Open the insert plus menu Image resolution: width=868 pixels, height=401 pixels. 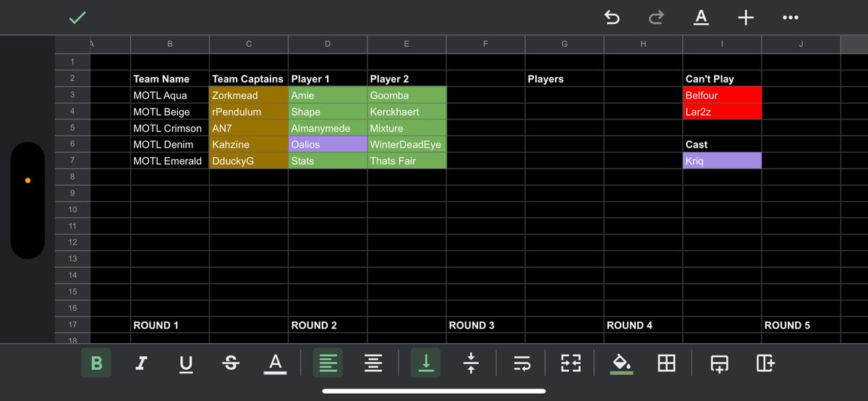pyautogui.click(x=746, y=18)
